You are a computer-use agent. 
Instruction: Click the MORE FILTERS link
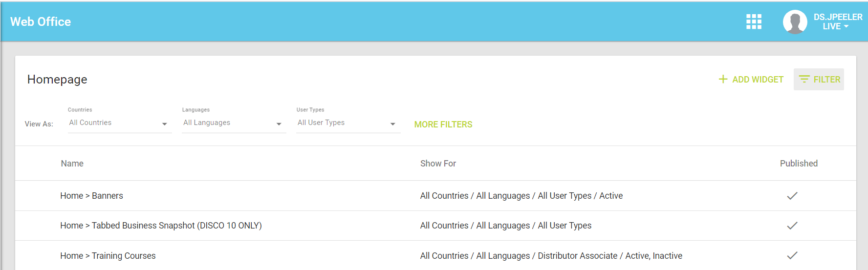[443, 125]
